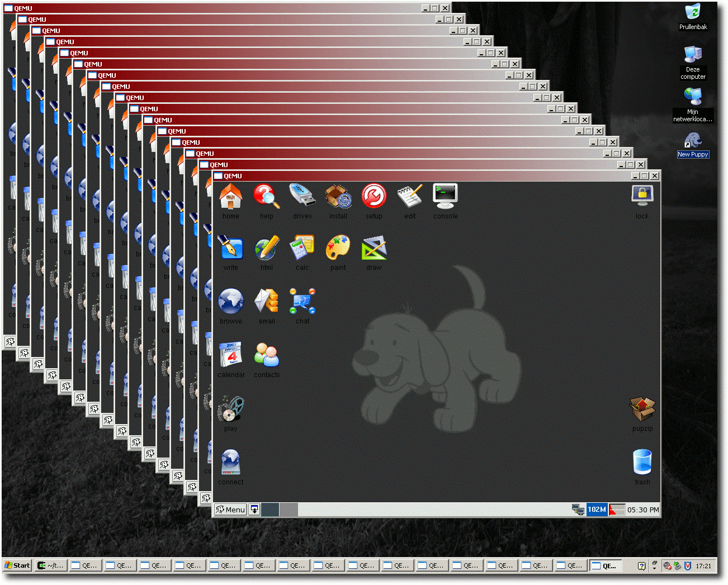Open the help icon with magnifier

click(x=266, y=197)
